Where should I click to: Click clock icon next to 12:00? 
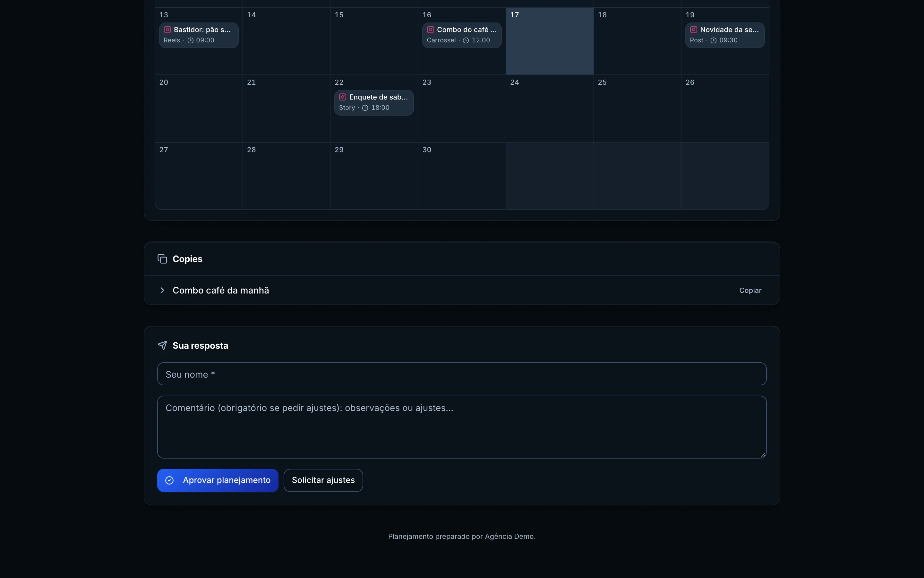pos(466,40)
